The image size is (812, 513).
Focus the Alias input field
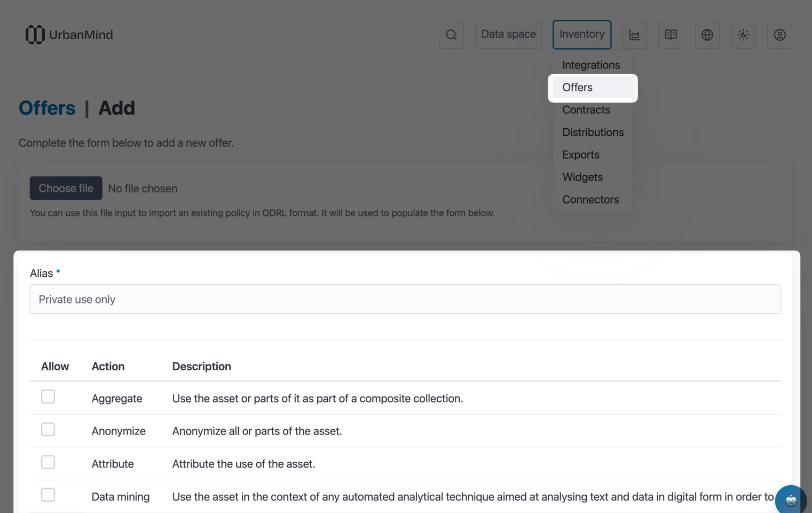[405, 299]
